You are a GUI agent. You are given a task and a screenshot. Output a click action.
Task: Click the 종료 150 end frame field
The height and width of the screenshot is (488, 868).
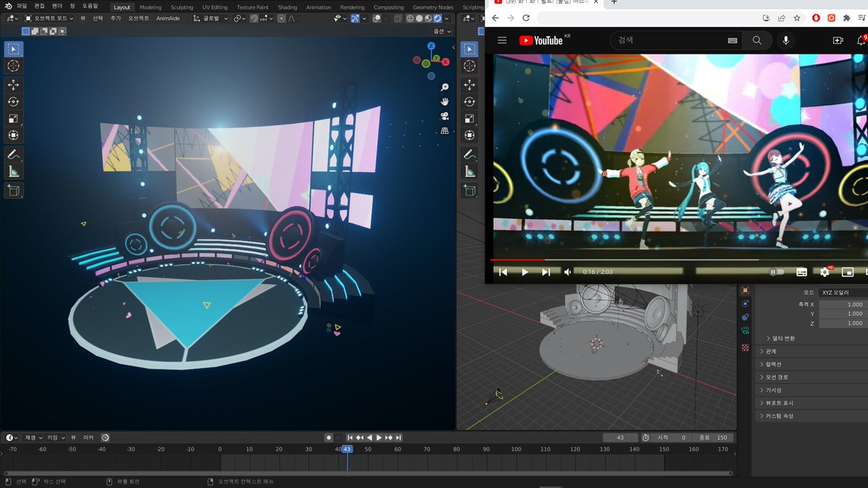click(x=712, y=437)
